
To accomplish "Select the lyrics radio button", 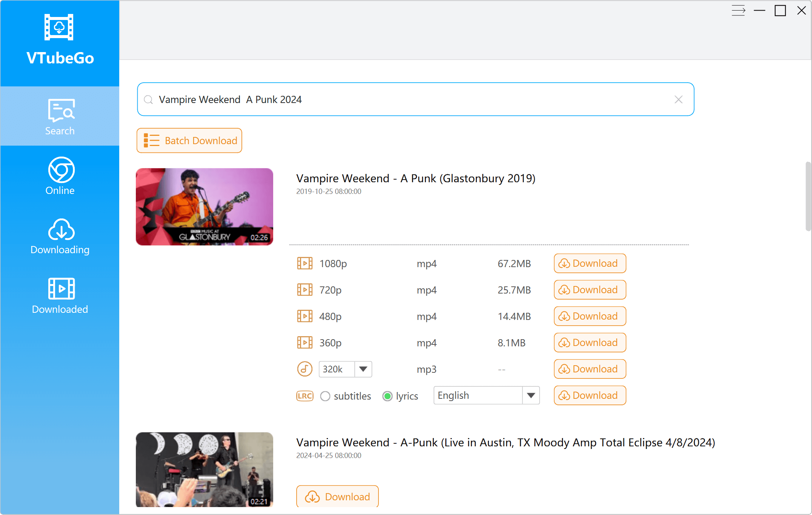I will tap(388, 396).
